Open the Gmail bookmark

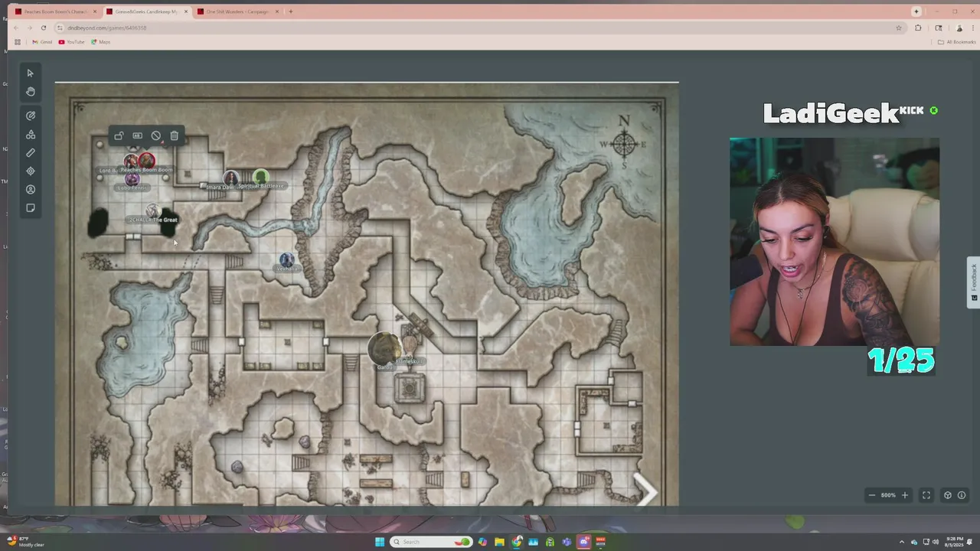[x=42, y=42]
